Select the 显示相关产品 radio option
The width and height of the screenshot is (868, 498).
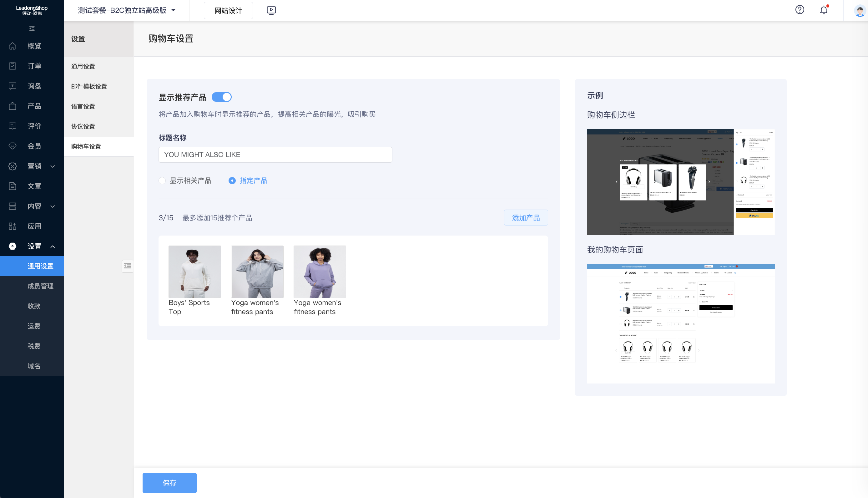click(x=162, y=180)
